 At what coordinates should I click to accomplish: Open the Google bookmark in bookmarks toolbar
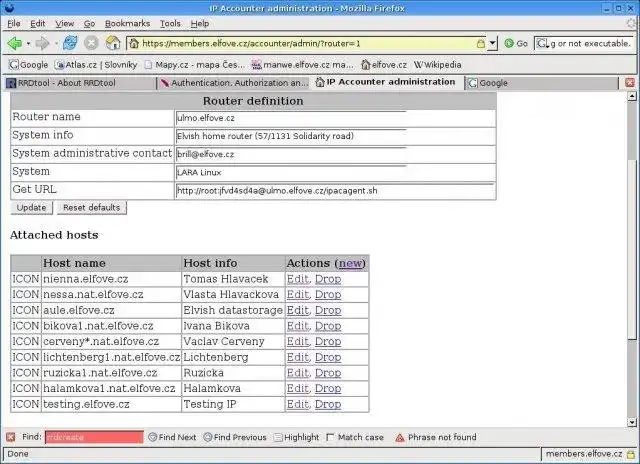pos(29,64)
